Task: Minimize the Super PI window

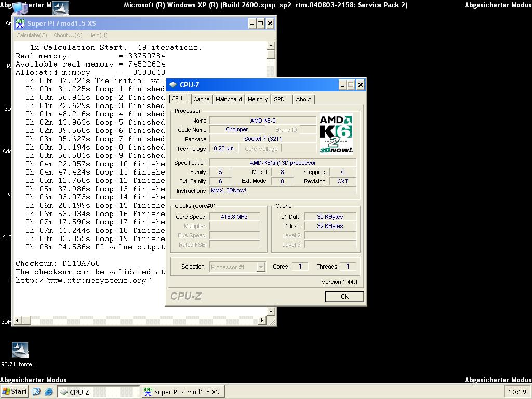Action: (x=252, y=23)
